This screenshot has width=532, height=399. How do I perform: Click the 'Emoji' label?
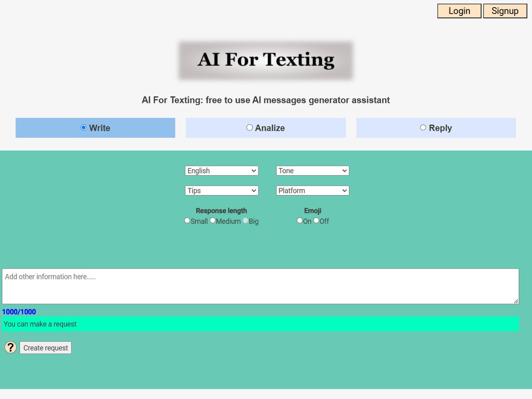click(313, 211)
